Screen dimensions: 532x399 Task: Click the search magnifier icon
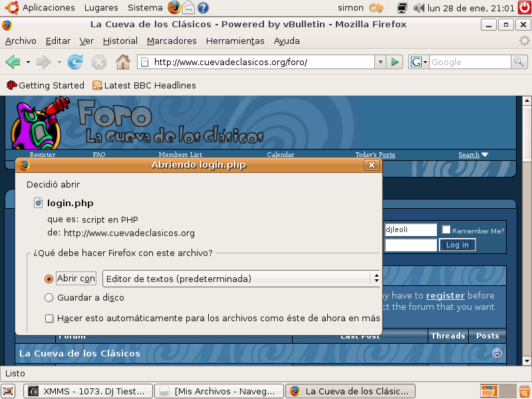pyautogui.click(x=519, y=62)
